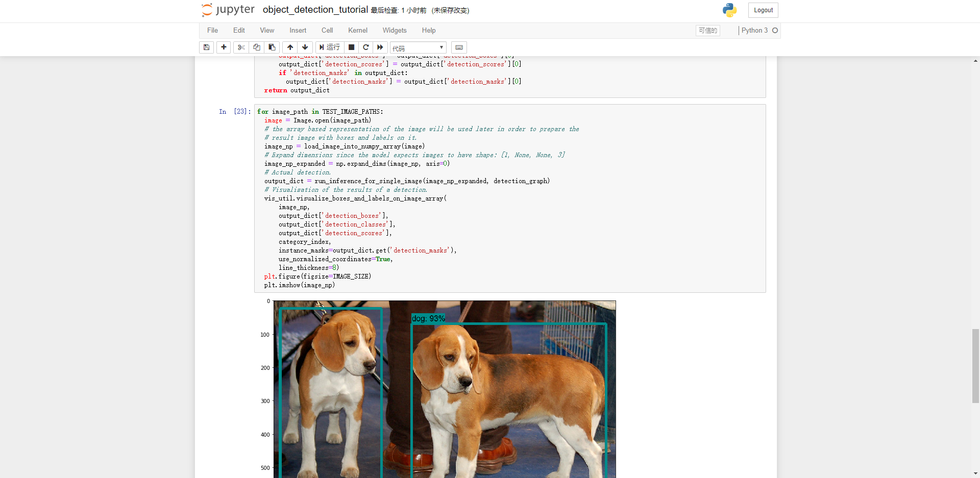Copy selected cells icon
This screenshot has height=478, width=980.
(x=257, y=47)
